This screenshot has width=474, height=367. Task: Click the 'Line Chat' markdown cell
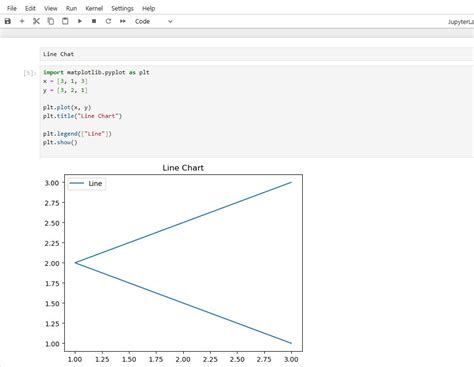(256, 54)
